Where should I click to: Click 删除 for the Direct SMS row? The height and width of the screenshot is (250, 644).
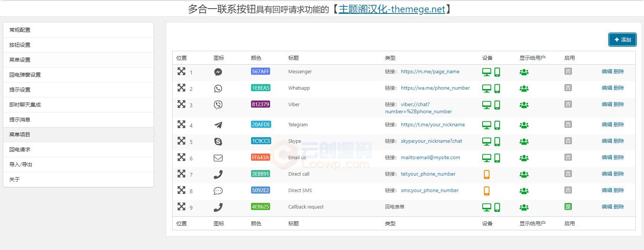pos(619,190)
